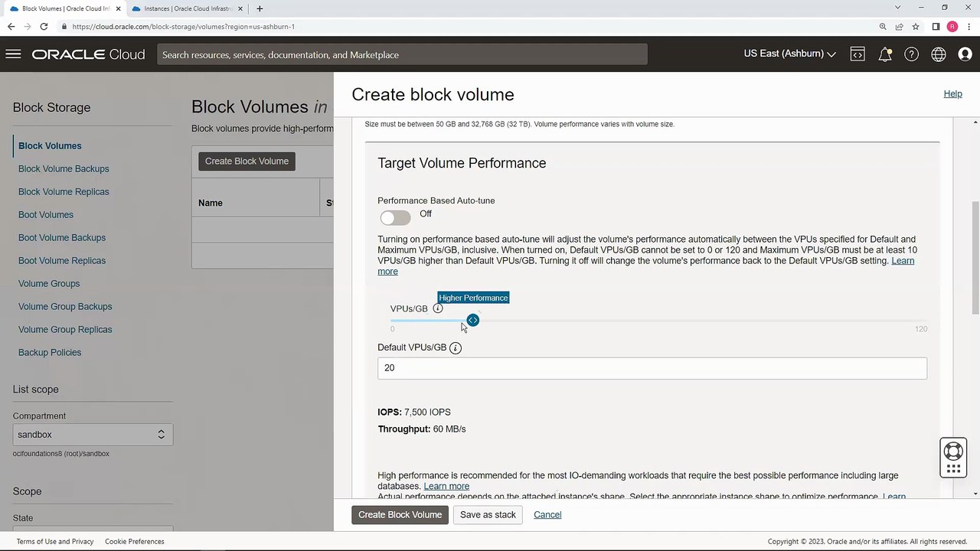Click the Throughput 60 MB/s text
The height and width of the screenshot is (551, 980).
pyautogui.click(x=422, y=429)
